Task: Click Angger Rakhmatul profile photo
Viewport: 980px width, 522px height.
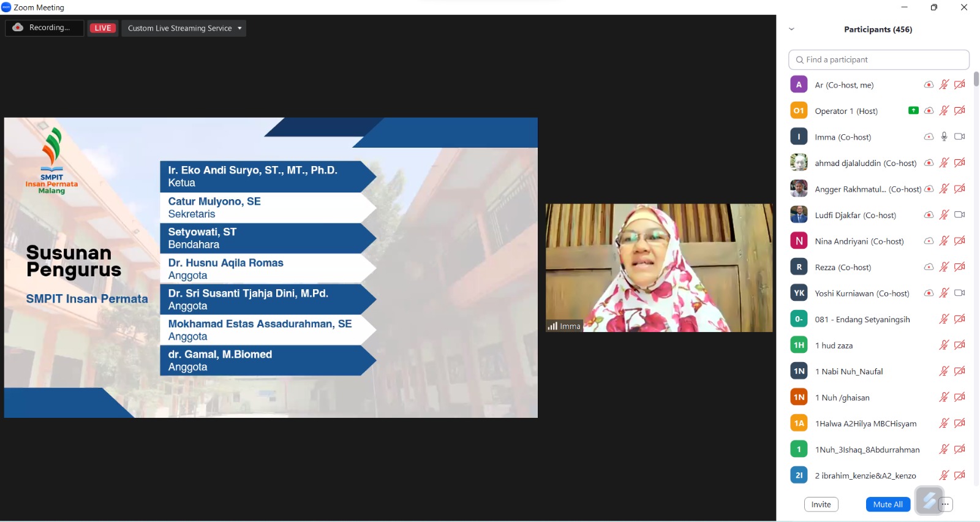Action: tap(799, 188)
